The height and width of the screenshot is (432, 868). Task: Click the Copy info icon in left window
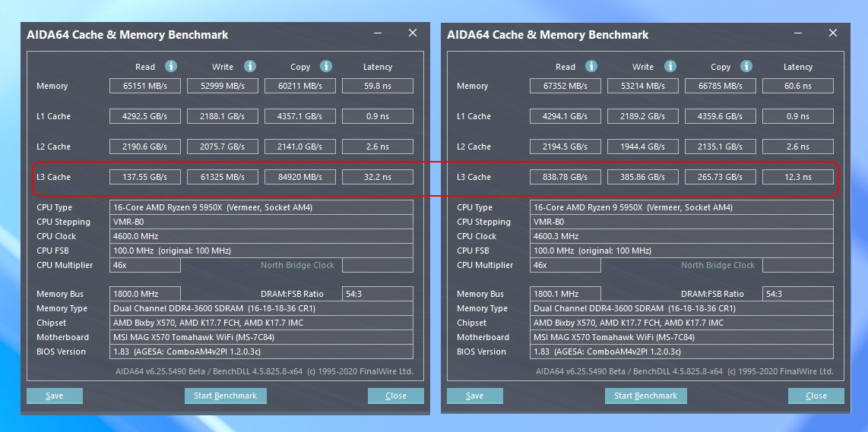[326, 66]
